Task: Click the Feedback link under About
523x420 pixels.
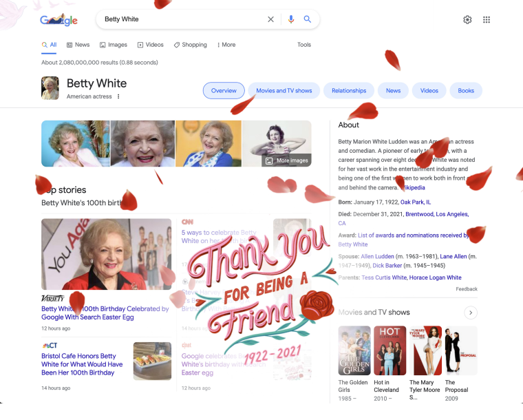Action: click(x=467, y=289)
